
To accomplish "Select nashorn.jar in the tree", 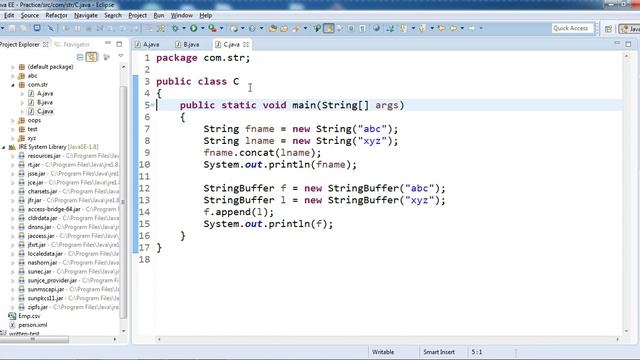I will pyautogui.click(x=42, y=263).
